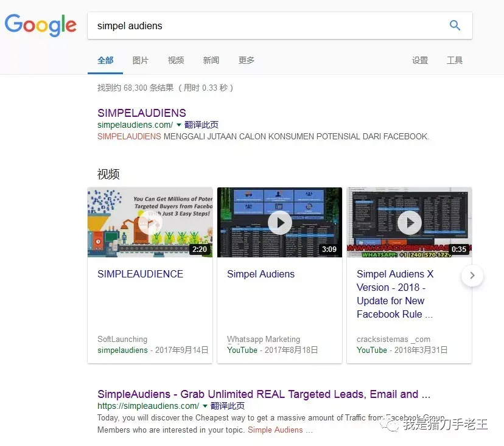Switch to the 新闻 tab
Viewport: 504px width, 446px height.
211,60
